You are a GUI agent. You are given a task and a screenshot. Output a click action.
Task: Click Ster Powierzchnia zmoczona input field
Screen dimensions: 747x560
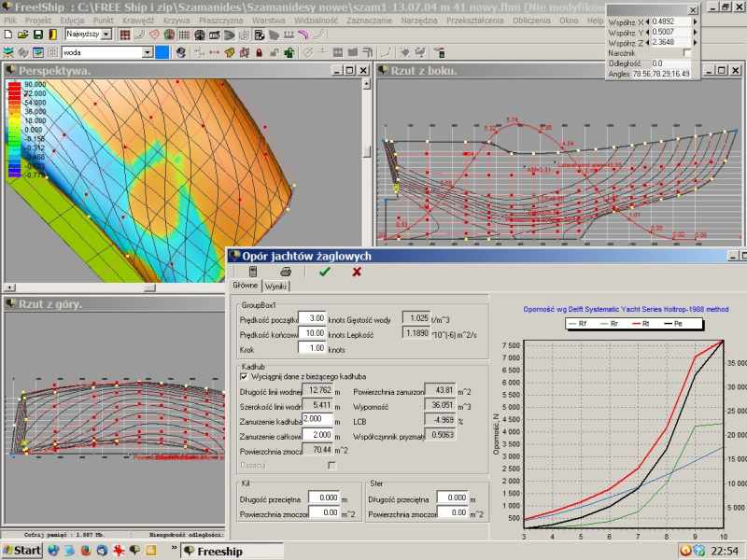[x=453, y=512]
